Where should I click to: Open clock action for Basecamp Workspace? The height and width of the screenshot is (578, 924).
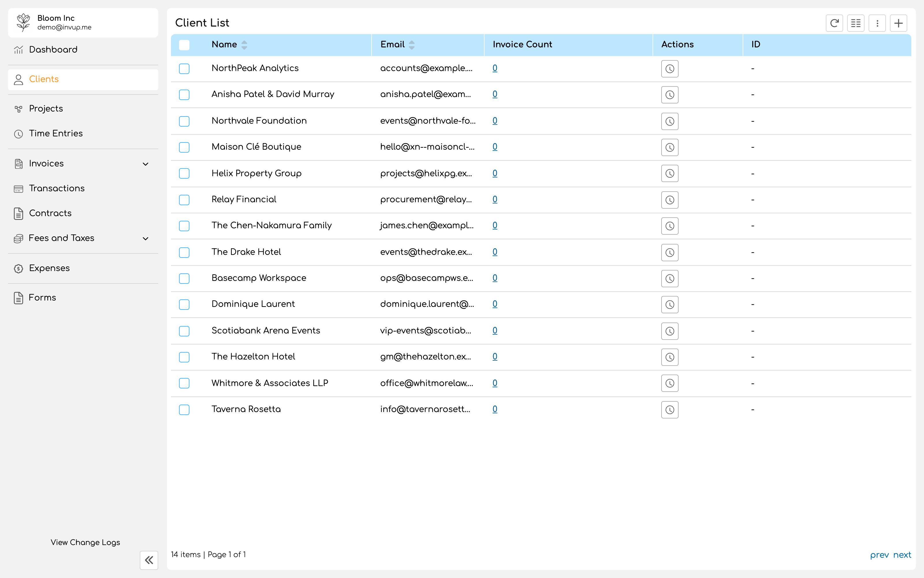tap(670, 278)
